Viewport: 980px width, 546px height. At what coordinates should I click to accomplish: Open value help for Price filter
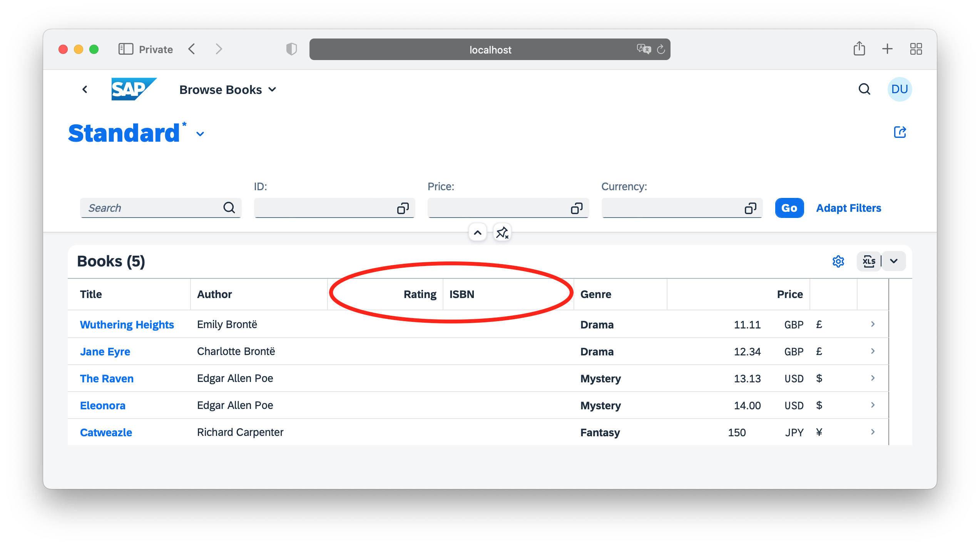(x=577, y=208)
